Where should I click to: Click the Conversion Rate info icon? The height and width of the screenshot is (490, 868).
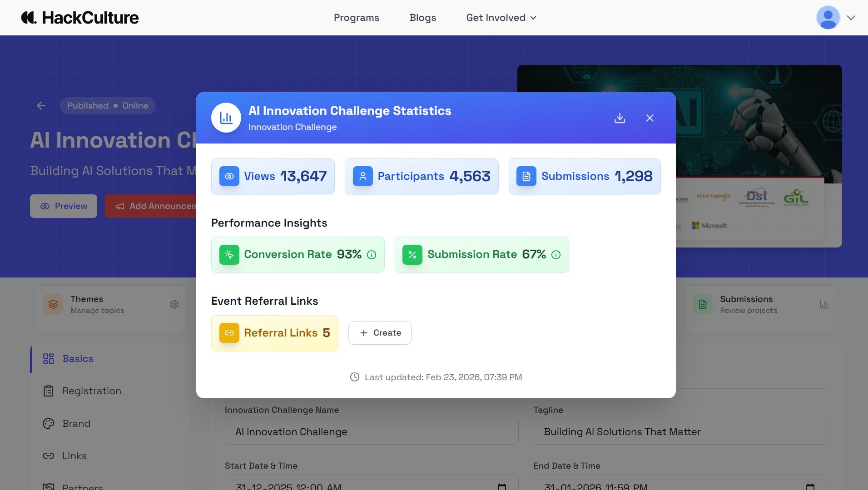tap(372, 255)
